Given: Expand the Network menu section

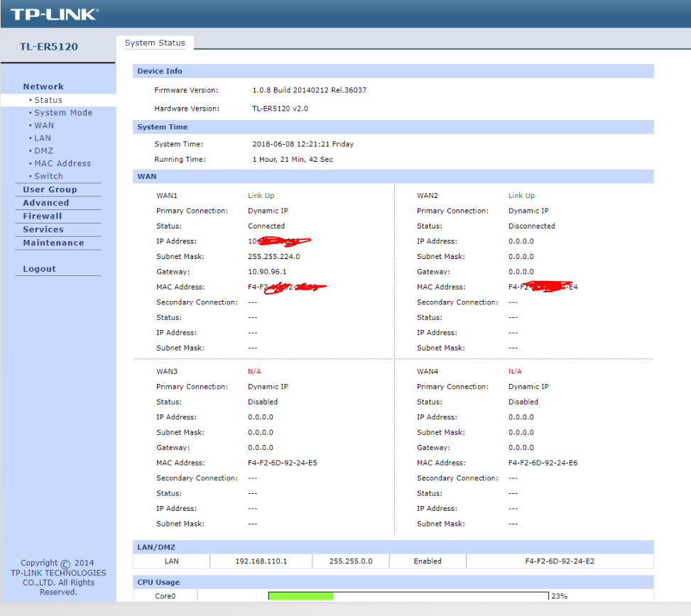Looking at the screenshot, I should (x=43, y=87).
